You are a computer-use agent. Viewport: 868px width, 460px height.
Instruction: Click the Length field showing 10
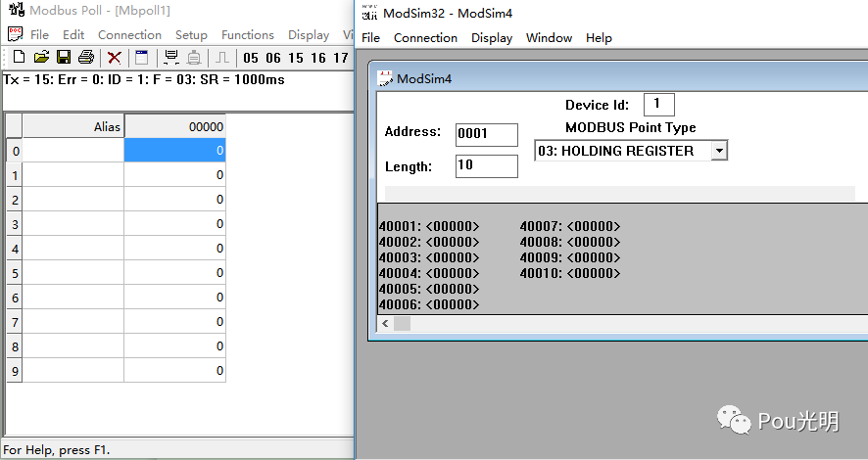pos(487,165)
